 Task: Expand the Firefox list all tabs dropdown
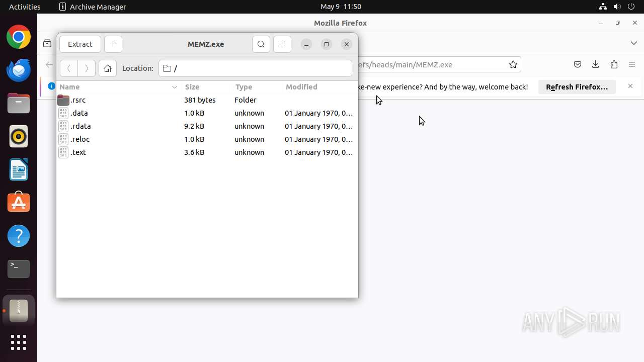634,43
